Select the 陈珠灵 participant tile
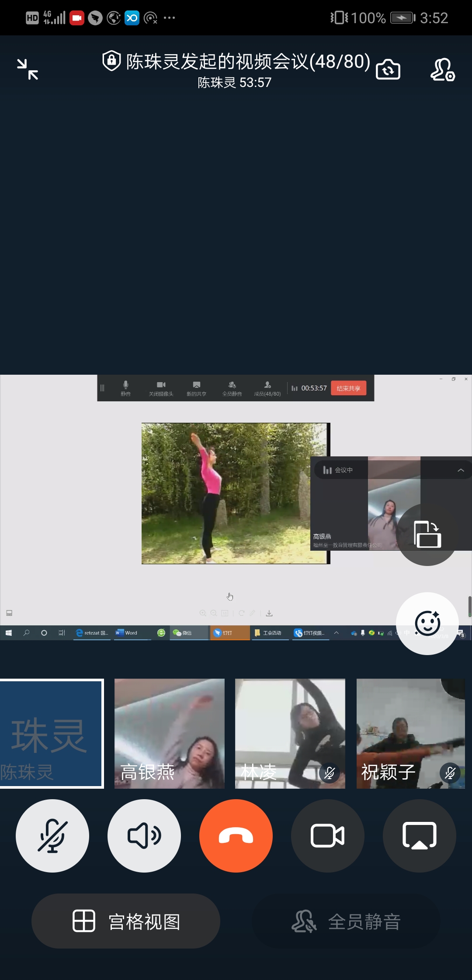This screenshot has width=472, height=980. [52, 734]
